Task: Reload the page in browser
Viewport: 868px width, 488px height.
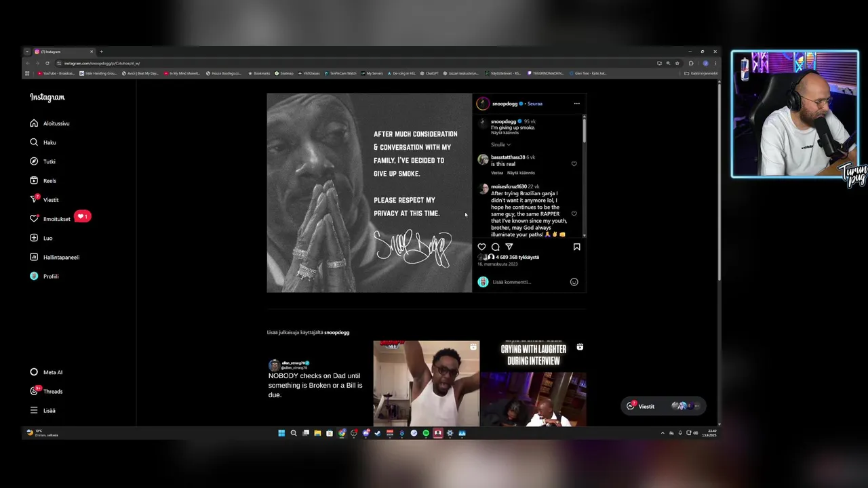Action: pyautogui.click(x=47, y=63)
